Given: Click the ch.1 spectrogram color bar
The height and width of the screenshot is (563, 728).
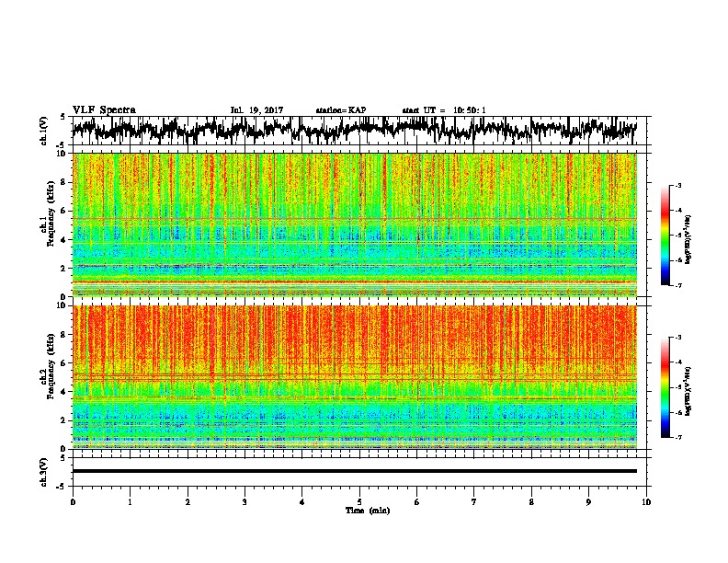Looking at the screenshot, I should coord(665,236).
